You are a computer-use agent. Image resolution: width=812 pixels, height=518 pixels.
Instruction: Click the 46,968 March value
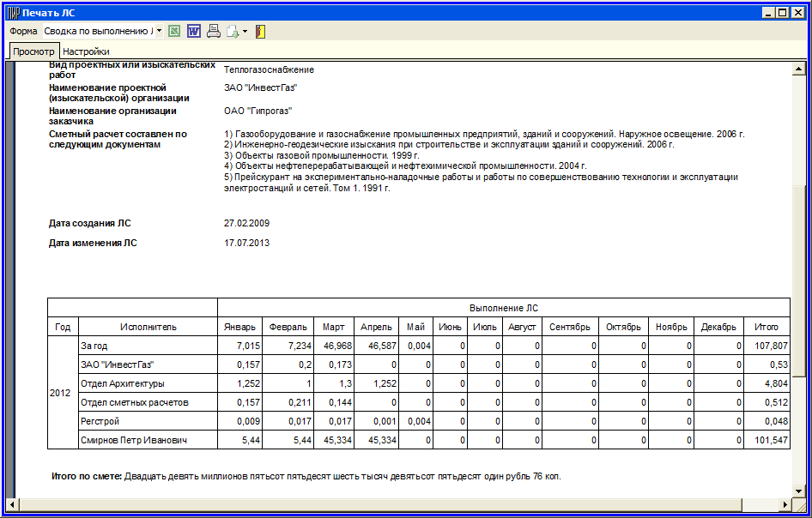point(340,346)
